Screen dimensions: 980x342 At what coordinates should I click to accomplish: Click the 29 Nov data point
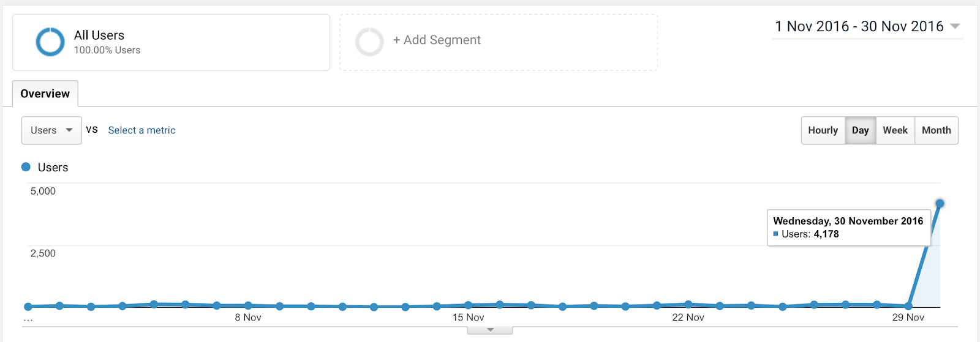click(x=908, y=305)
